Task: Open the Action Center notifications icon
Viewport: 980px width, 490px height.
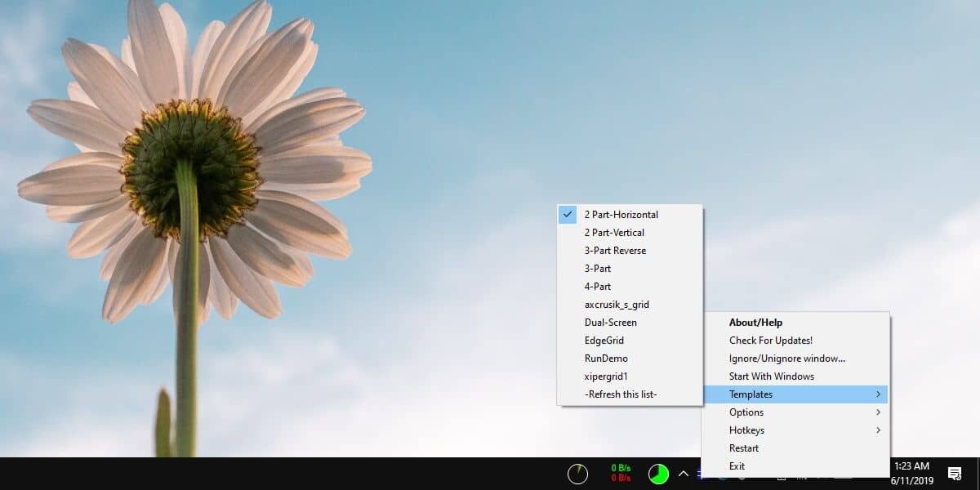Action: tap(954, 474)
